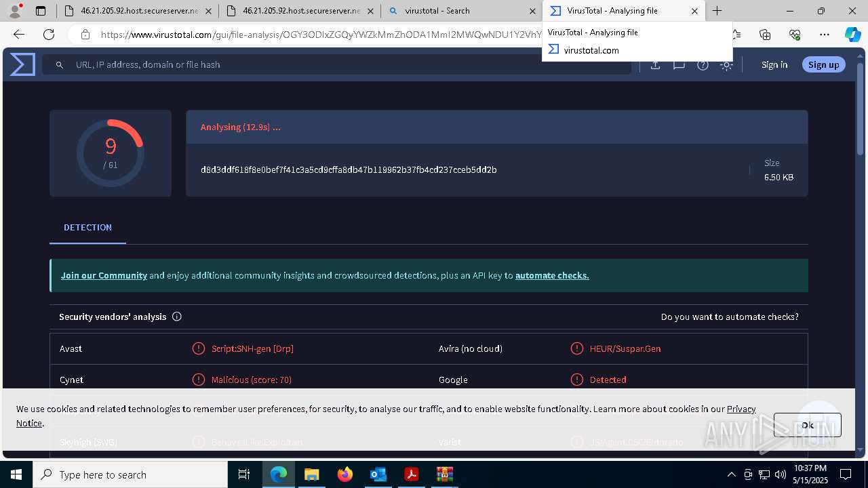This screenshot has height=488, width=868.
Task: Accept cookies with the Ok button
Action: pyautogui.click(x=807, y=425)
